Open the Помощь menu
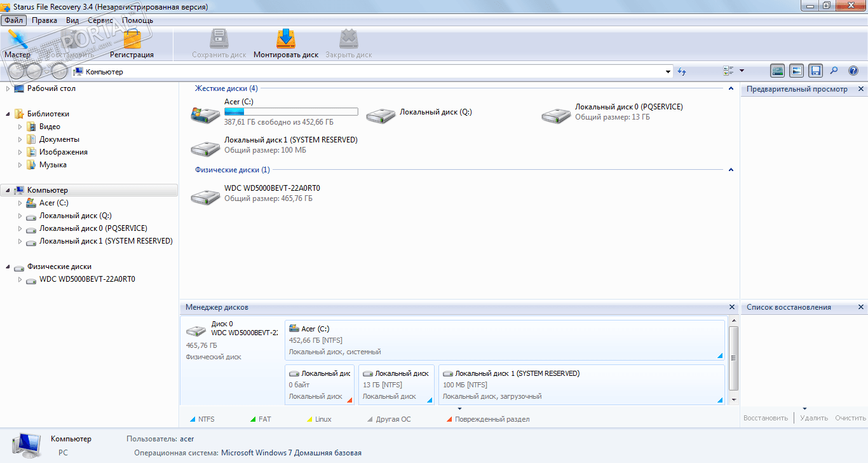The image size is (868, 463). tap(137, 20)
